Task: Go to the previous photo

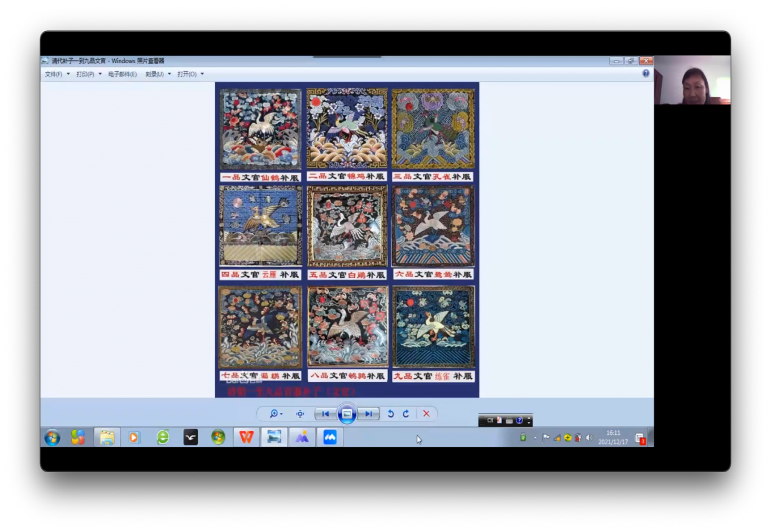Action: pyautogui.click(x=325, y=414)
